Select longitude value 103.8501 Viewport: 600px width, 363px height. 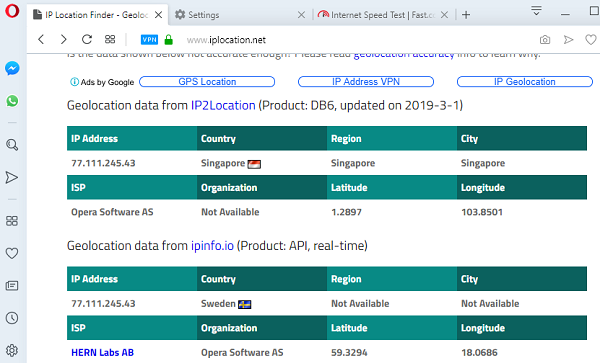[482, 212]
